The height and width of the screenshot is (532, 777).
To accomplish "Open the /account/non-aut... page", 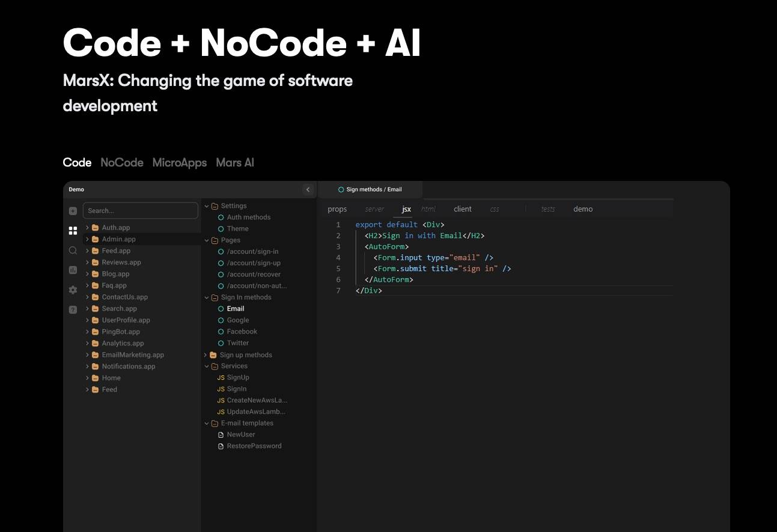I will 257,286.
